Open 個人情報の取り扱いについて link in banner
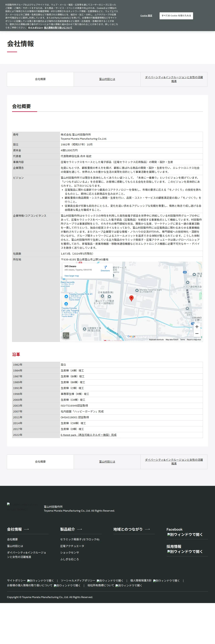 tap(58, 28)
